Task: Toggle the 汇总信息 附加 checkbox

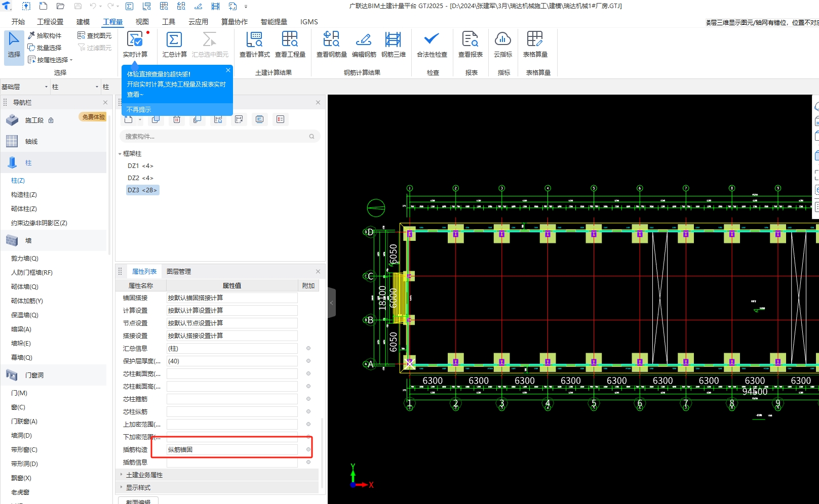Action: tap(308, 348)
